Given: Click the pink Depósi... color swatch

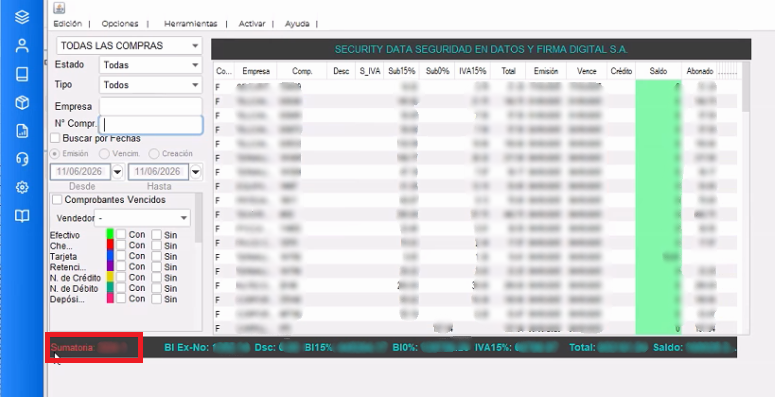Looking at the screenshot, I should point(110,298).
